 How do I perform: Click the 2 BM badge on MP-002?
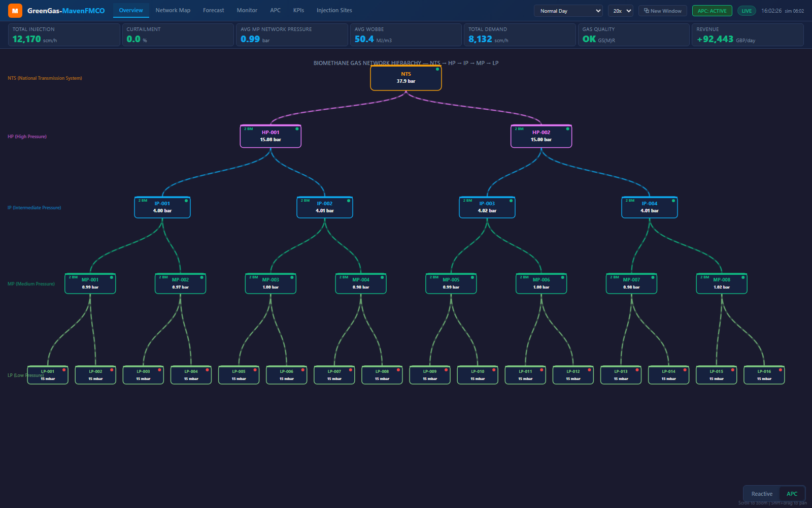tap(163, 277)
